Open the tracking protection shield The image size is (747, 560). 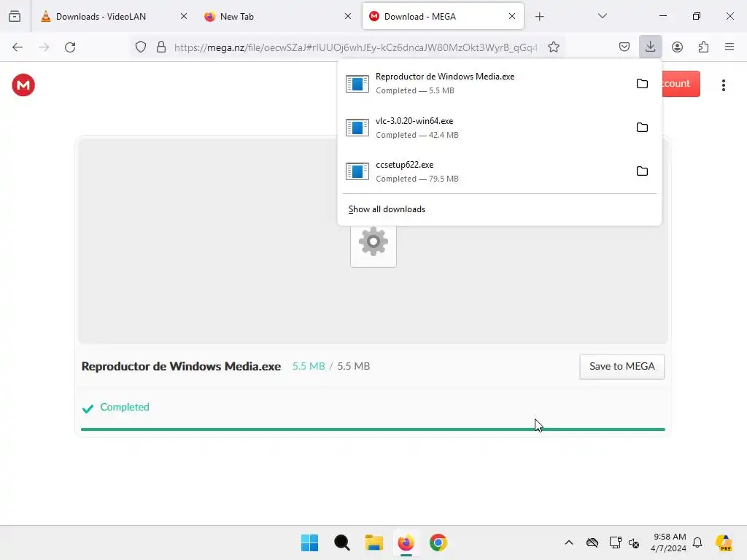(141, 47)
